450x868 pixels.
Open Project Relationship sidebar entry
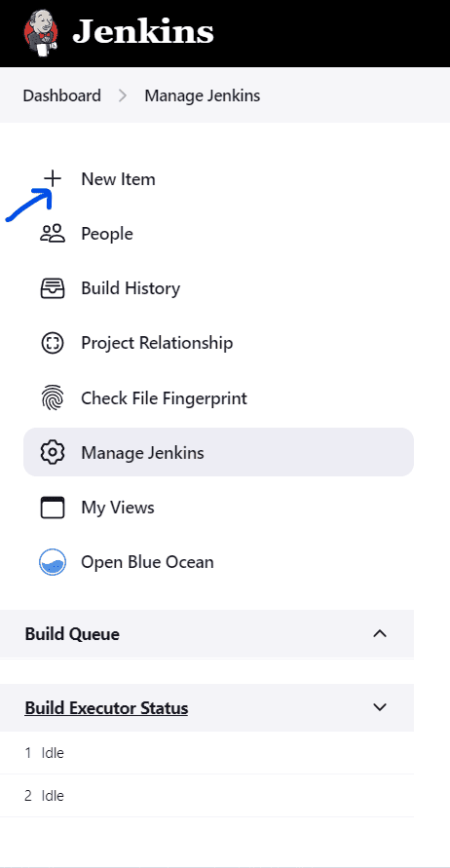point(218,343)
